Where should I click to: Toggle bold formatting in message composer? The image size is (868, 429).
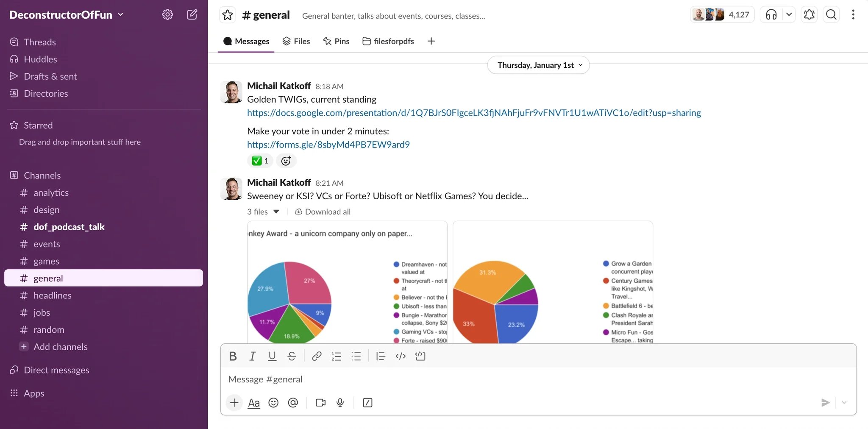pos(233,356)
